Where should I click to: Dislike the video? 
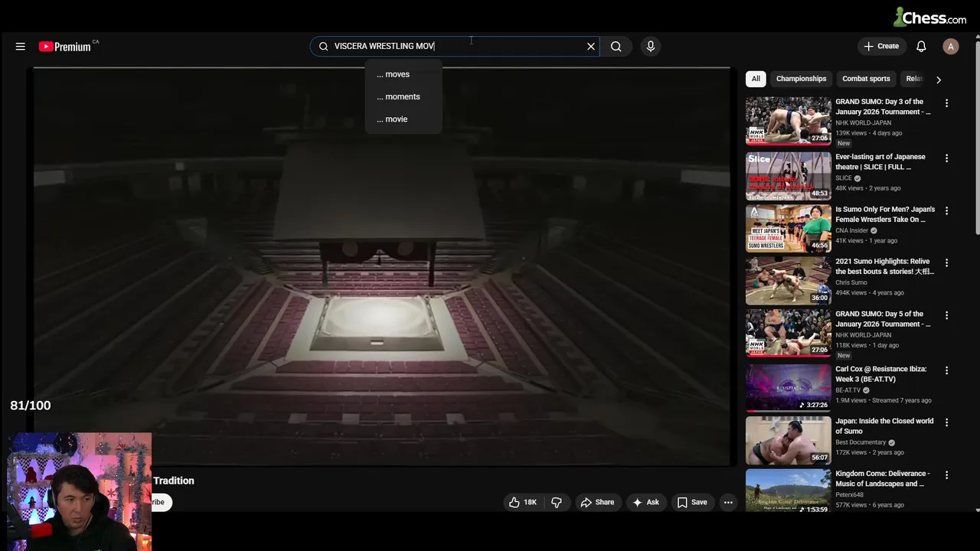[557, 503]
